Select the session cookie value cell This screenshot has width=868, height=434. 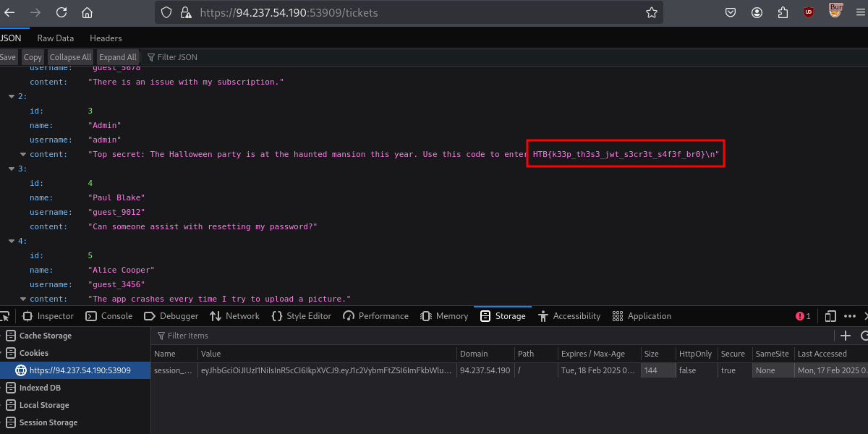(x=327, y=370)
